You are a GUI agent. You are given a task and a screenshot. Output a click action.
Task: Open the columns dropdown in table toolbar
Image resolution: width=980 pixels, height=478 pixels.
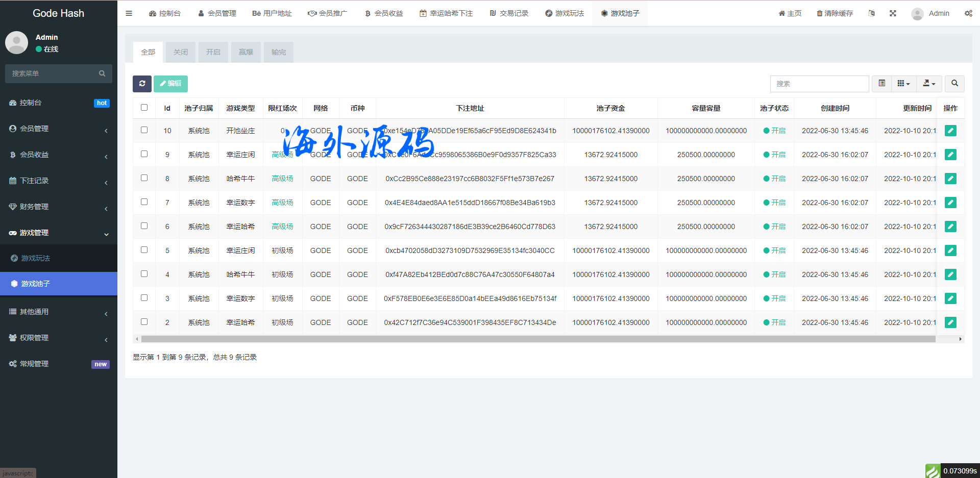[x=903, y=84]
